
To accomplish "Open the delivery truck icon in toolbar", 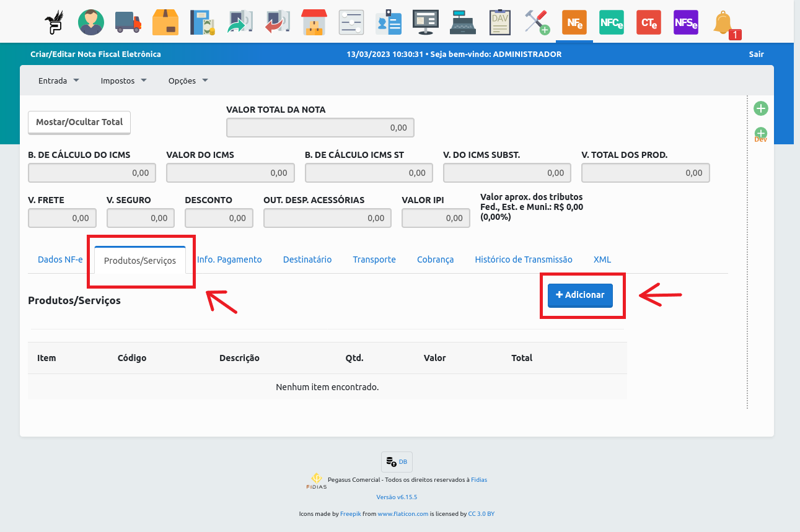I will tap(128, 22).
